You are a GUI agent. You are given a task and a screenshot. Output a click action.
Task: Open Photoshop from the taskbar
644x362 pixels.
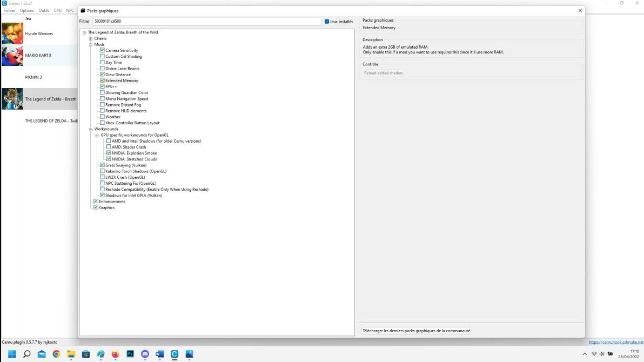(x=130, y=354)
